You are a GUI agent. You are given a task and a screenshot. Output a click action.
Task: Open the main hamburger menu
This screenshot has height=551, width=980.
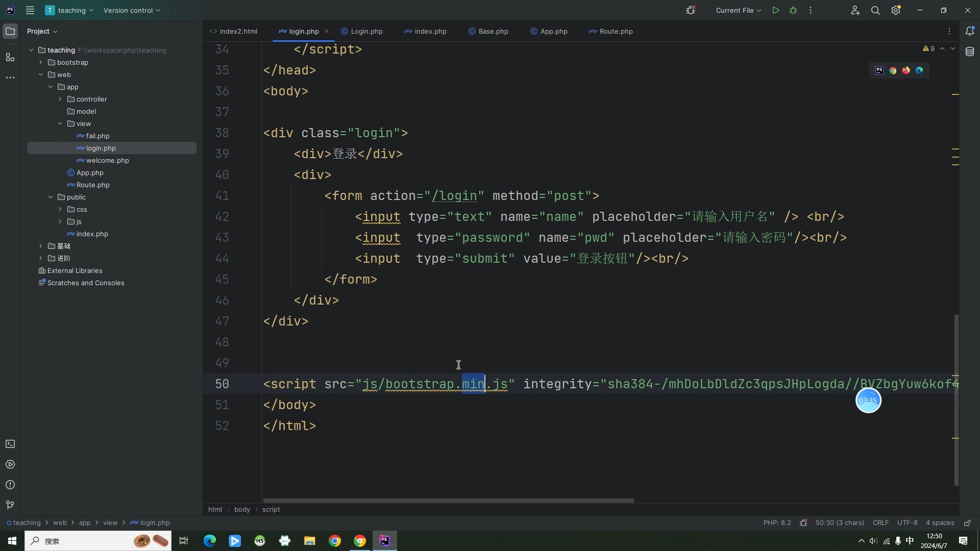point(30,10)
